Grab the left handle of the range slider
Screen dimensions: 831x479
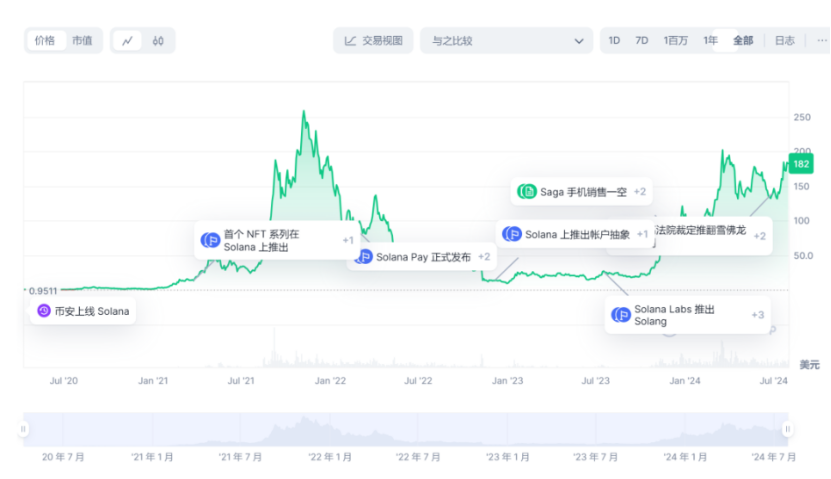23,429
